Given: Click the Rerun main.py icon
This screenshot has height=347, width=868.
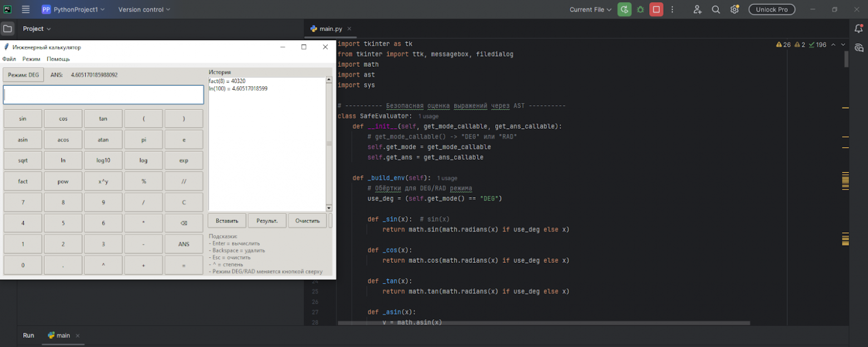Looking at the screenshot, I should [x=624, y=9].
